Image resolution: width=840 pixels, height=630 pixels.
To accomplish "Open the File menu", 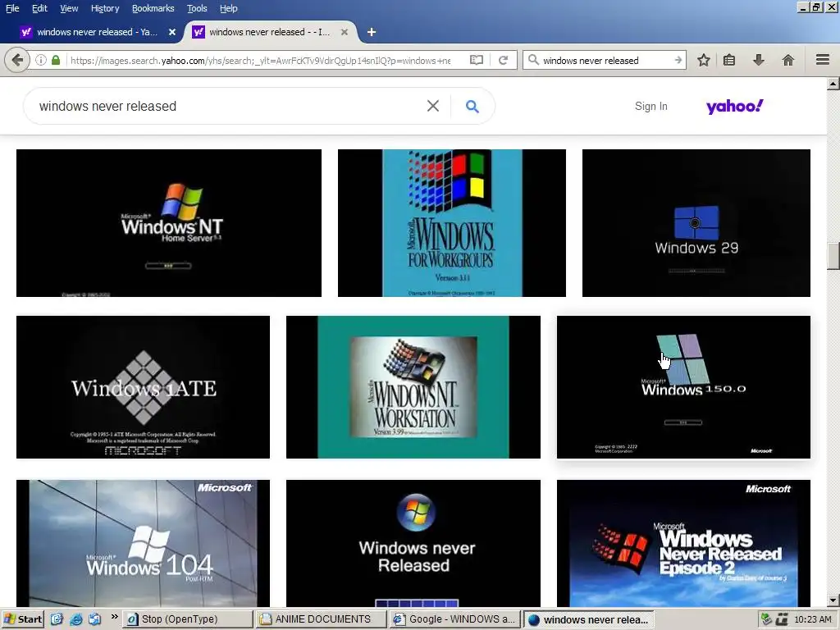I will tap(11, 8).
